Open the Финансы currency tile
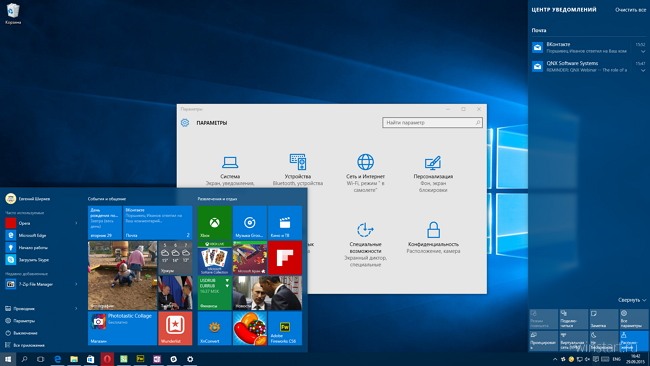This screenshot has width=650, height=366. (x=214, y=293)
